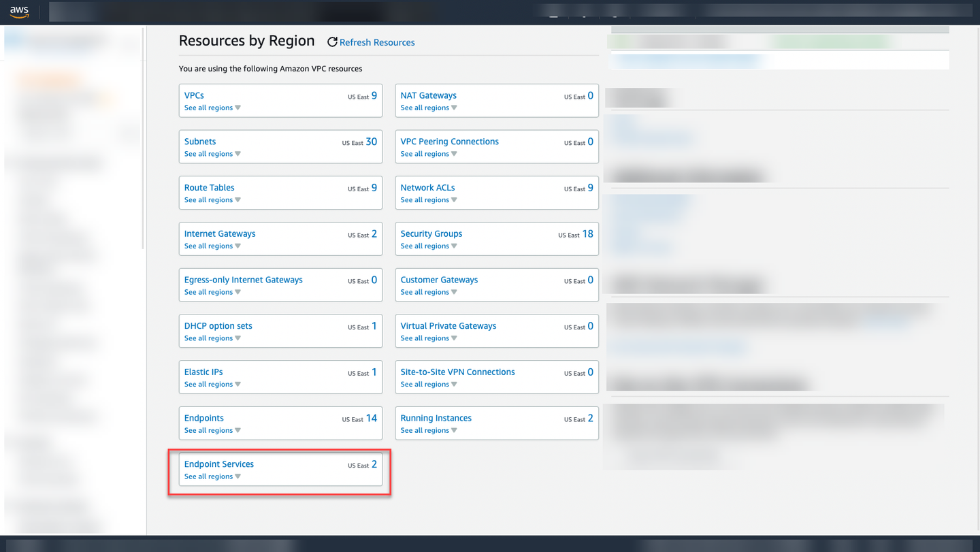Expand See all regions under Running Instances
This screenshot has height=552, width=980.
point(429,430)
